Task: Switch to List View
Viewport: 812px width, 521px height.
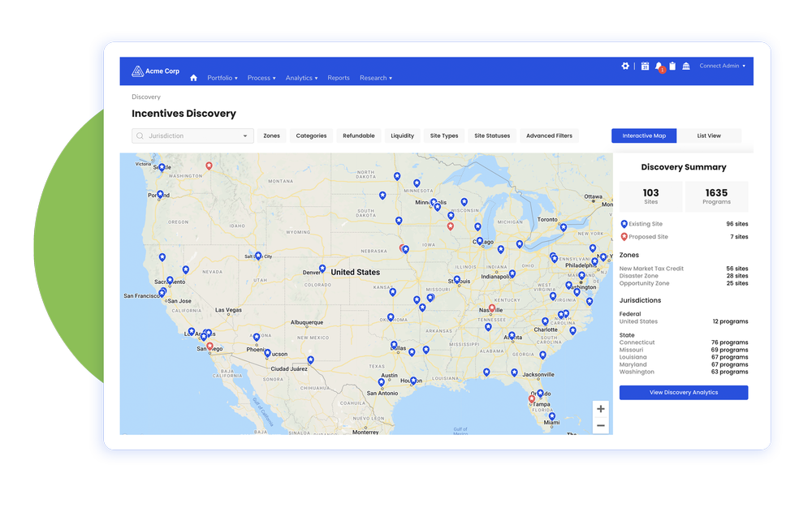Action: tap(709, 136)
